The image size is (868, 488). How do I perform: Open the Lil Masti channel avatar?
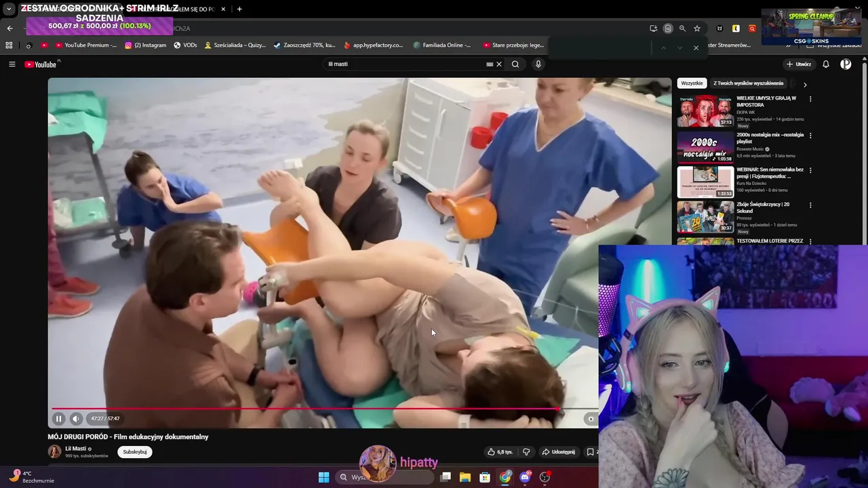tap(54, 451)
